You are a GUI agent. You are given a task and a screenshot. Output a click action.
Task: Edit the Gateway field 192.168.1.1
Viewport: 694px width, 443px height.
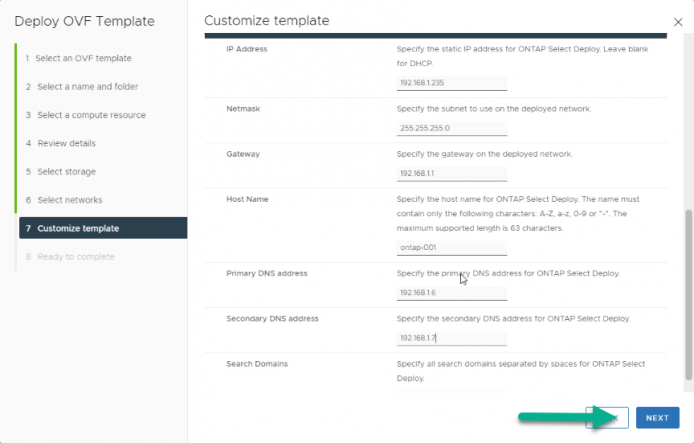click(x=451, y=173)
